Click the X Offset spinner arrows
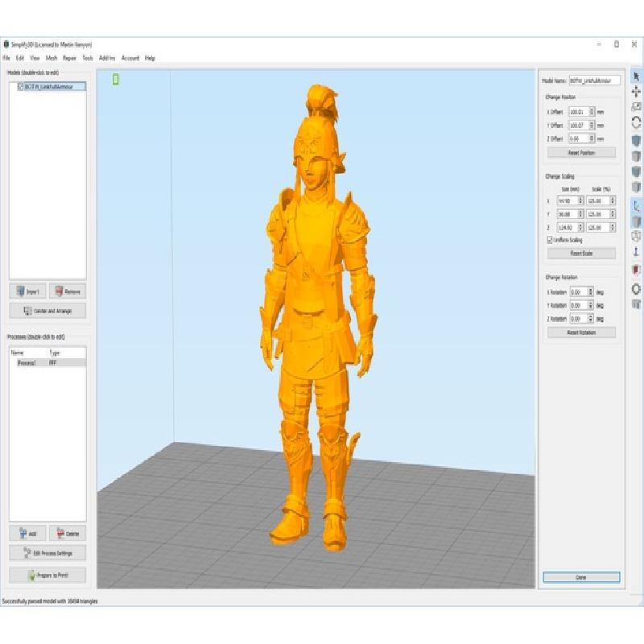This screenshot has width=644, height=644. (592, 112)
